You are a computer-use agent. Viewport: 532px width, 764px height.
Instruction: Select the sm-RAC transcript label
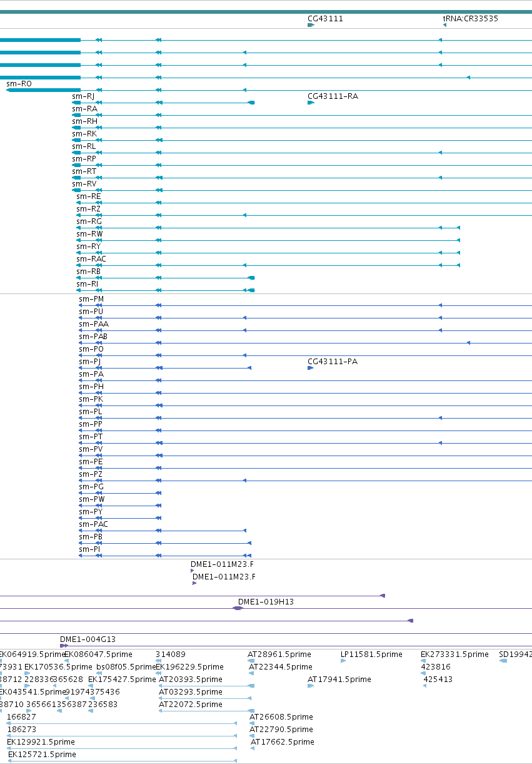pyautogui.click(x=91, y=259)
